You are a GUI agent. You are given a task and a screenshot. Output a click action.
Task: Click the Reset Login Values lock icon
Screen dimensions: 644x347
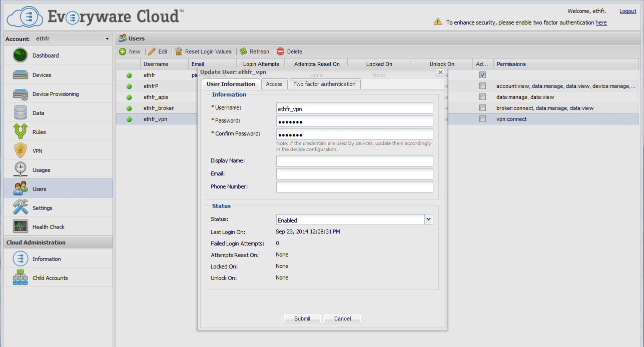179,51
